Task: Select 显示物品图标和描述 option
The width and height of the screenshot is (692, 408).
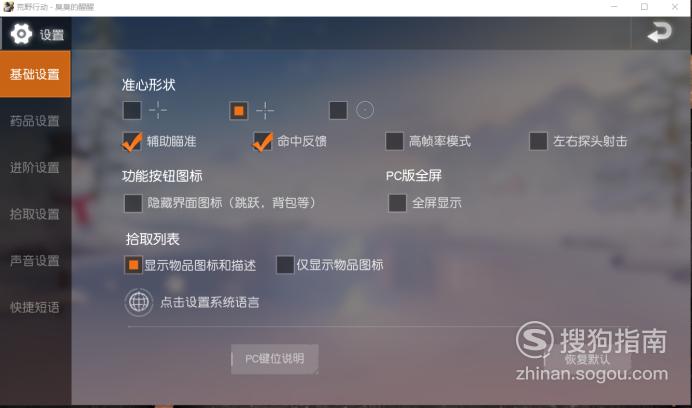Action: coord(133,265)
